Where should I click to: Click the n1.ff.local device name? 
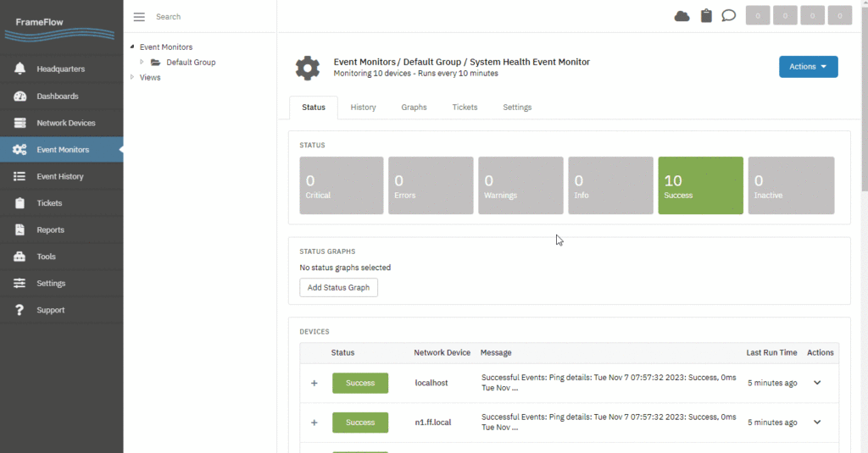[x=433, y=422]
